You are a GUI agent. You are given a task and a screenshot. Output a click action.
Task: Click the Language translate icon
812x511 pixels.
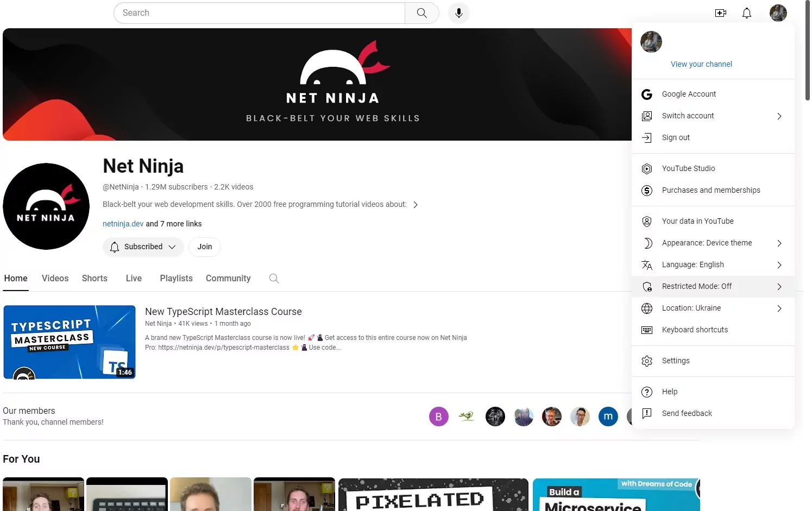point(647,265)
